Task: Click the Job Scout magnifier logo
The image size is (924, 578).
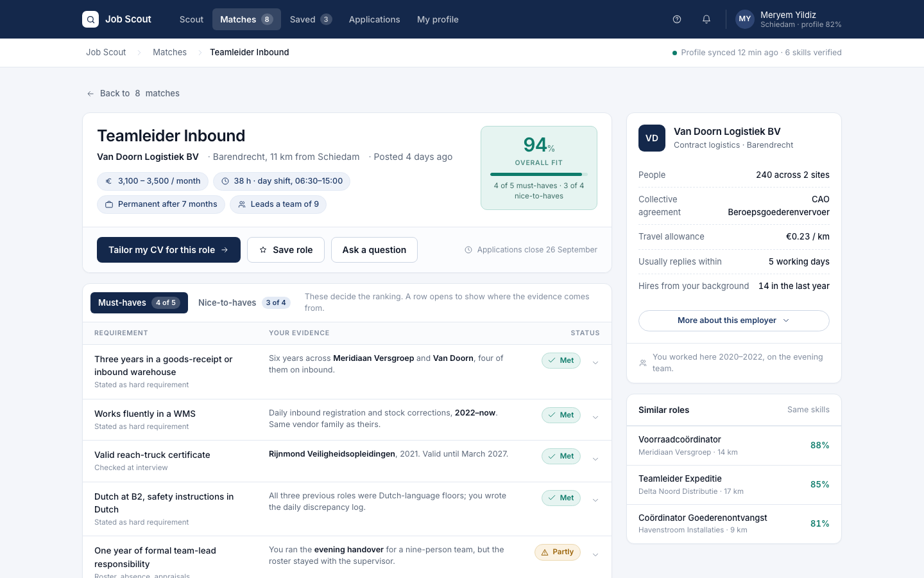Action: (x=90, y=19)
